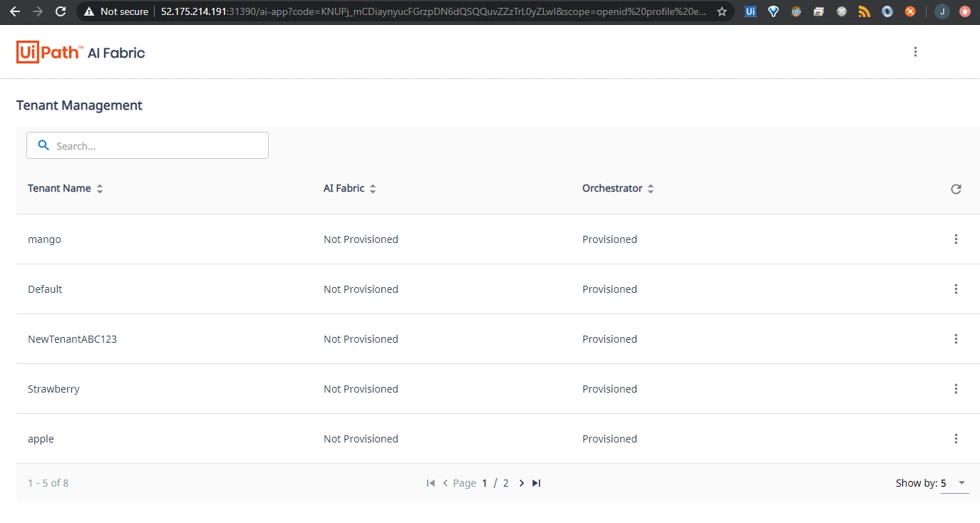The height and width of the screenshot is (523, 980).
Task: Click the 1 - 5 of 8 count
Action: click(x=48, y=483)
